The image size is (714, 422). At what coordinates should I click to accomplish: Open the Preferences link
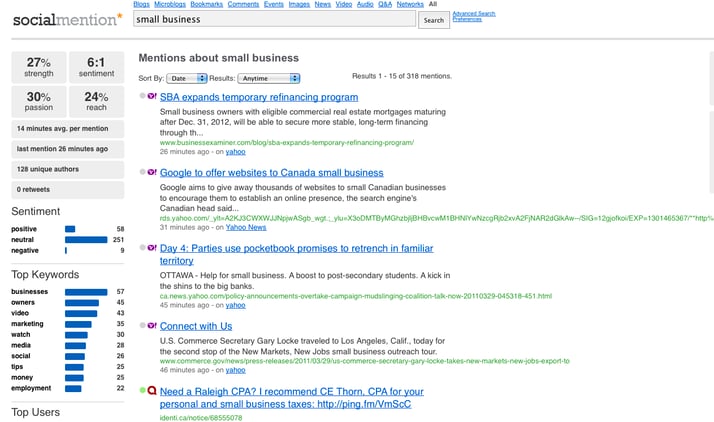467,19
